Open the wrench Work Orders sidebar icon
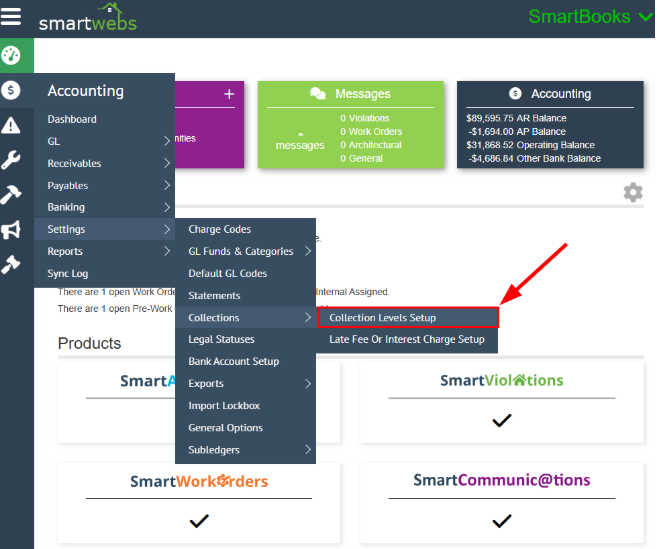Image resolution: width=657 pixels, height=549 pixels. 11,160
